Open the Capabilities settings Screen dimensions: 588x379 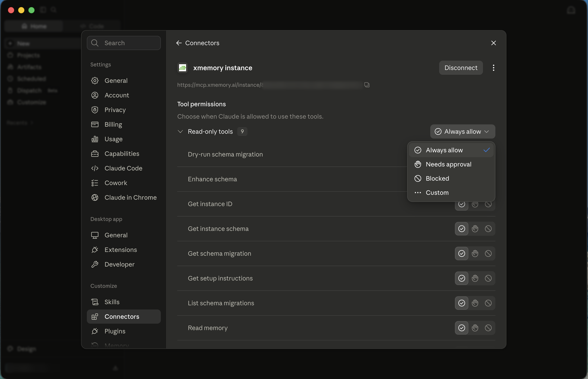coord(124,154)
